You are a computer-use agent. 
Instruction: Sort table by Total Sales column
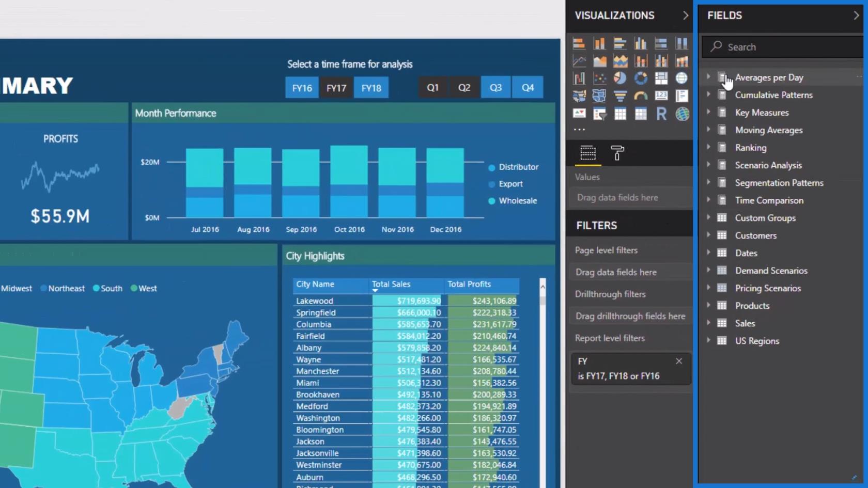tap(391, 284)
